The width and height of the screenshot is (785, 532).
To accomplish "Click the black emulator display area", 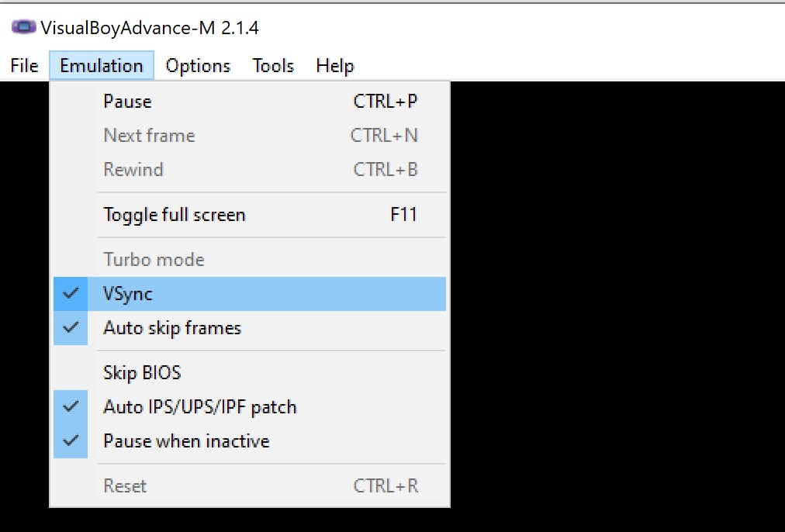I will tap(613, 310).
